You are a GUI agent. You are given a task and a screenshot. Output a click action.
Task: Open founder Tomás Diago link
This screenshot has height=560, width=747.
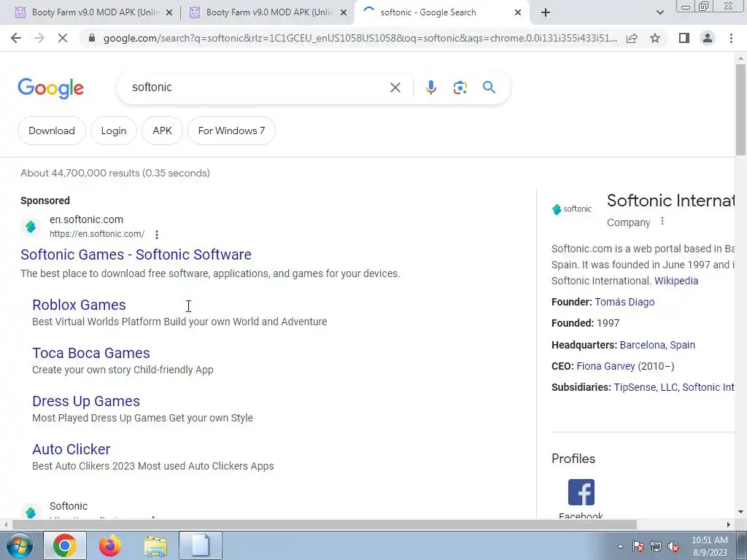(x=624, y=302)
